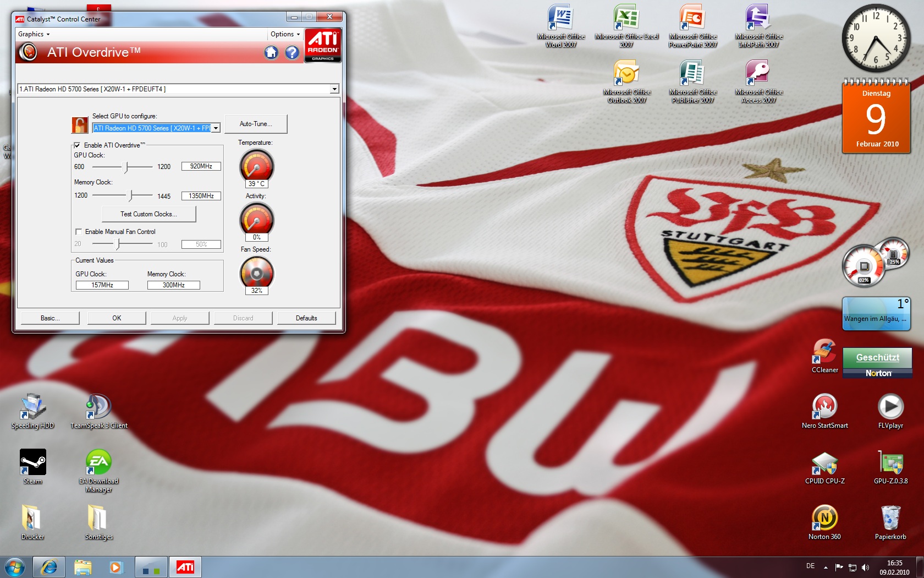Open the Drucker folder on desktop
This screenshot has width=924, height=578.
[32, 522]
